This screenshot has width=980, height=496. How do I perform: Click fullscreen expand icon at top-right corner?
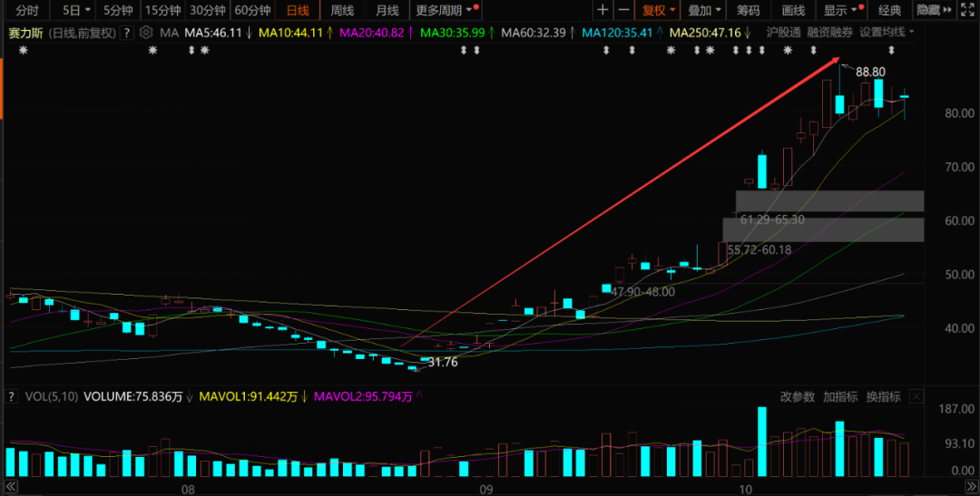(x=965, y=10)
